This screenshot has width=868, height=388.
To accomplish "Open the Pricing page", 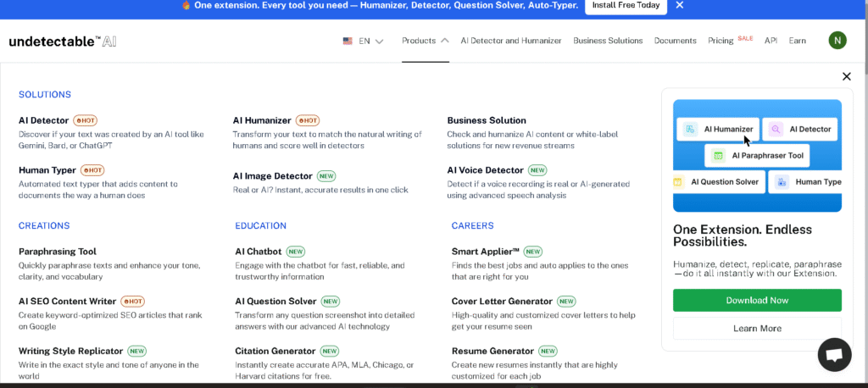I will coord(721,41).
